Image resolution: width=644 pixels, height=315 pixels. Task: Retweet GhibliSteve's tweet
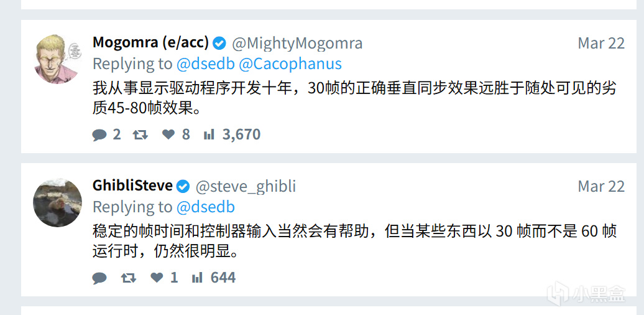coord(129,278)
